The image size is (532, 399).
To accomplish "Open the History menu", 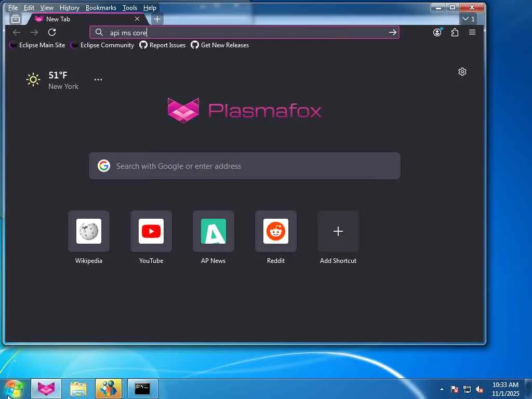I will pos(69,7).
